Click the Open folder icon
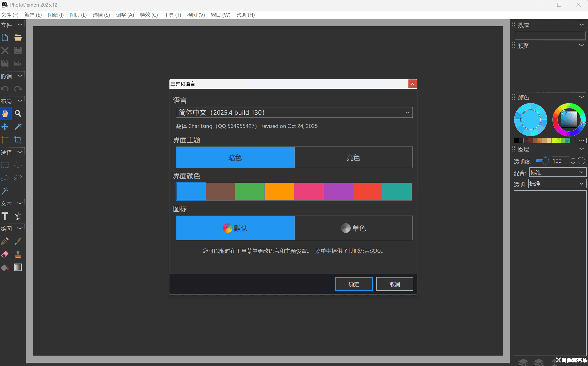Viewport: 588px width, 366px height. pos(18,38)
